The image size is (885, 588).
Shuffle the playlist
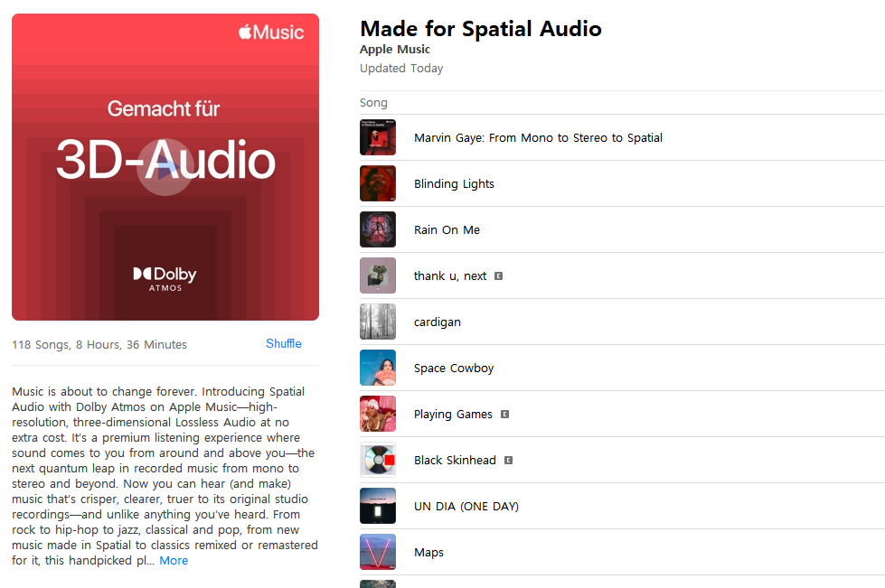click(x=283, y=343)
